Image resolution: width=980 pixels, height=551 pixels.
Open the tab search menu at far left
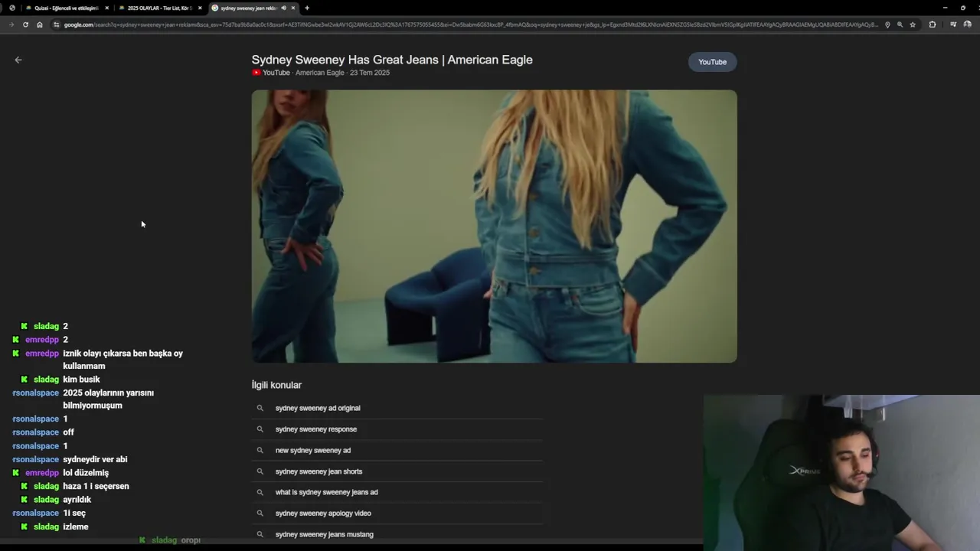pos(11,8)
